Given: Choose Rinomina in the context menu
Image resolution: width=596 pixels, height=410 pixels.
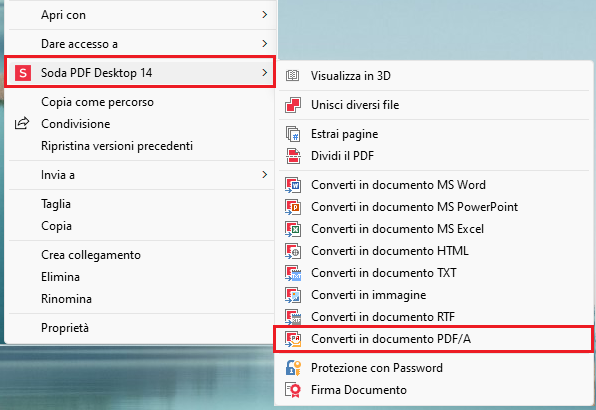Looking at the screenshot, I should 141,299.
